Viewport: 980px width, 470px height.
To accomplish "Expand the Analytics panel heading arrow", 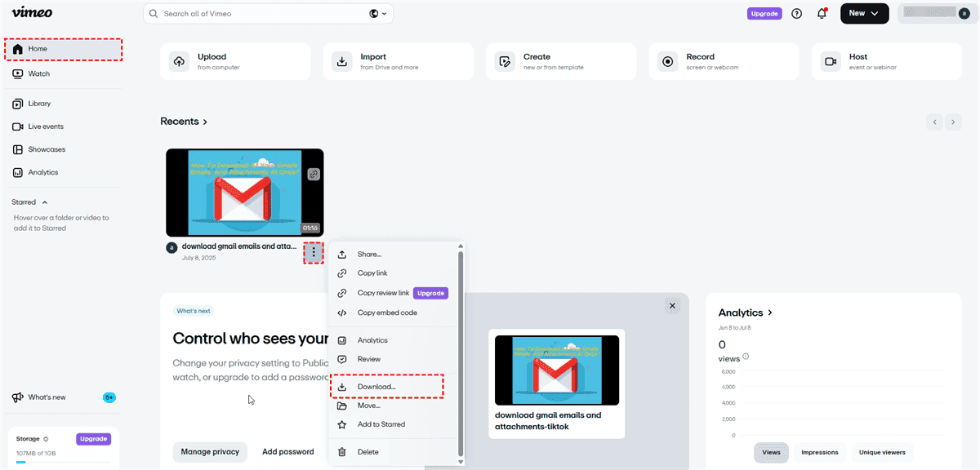I will [770, 313].
